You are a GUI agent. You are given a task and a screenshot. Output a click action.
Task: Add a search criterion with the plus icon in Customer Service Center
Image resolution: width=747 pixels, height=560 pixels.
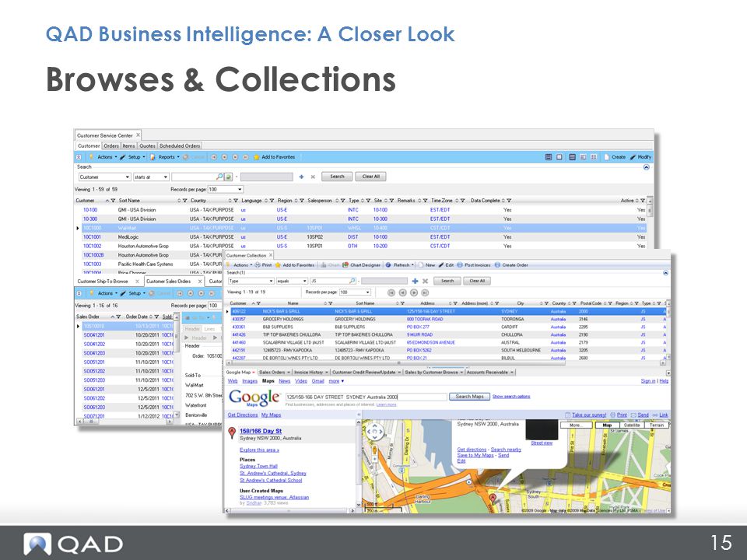click(301, 177)
